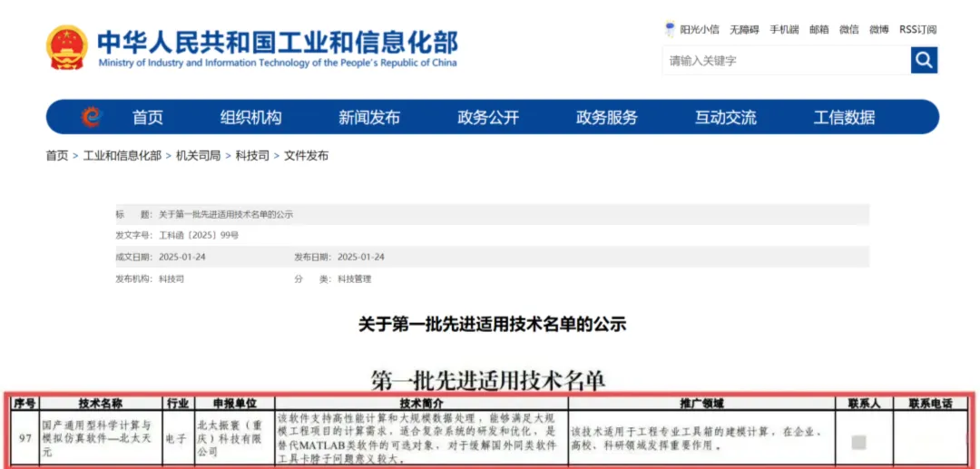Click the document title 关于第一批先进适用技术名单的公示 in the 标题 row

coord(226,214)
